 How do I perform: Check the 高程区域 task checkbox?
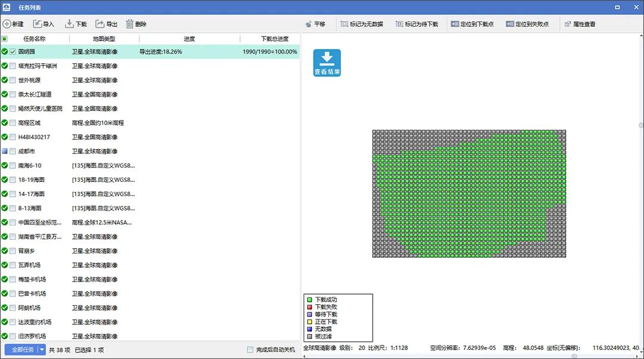click(x=13, y=123)
